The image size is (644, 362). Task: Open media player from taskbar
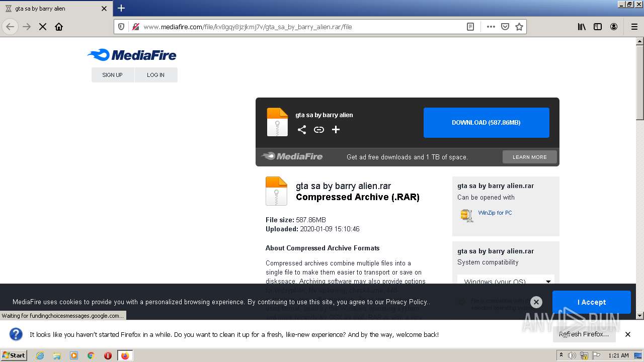[74, 355]
